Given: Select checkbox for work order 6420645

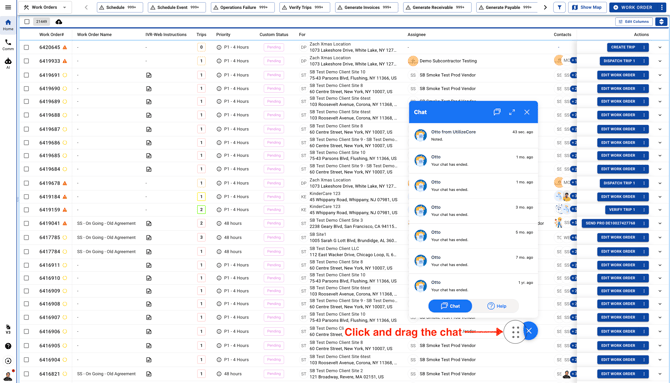Looking at the screenshot, I should coord(26,47).
